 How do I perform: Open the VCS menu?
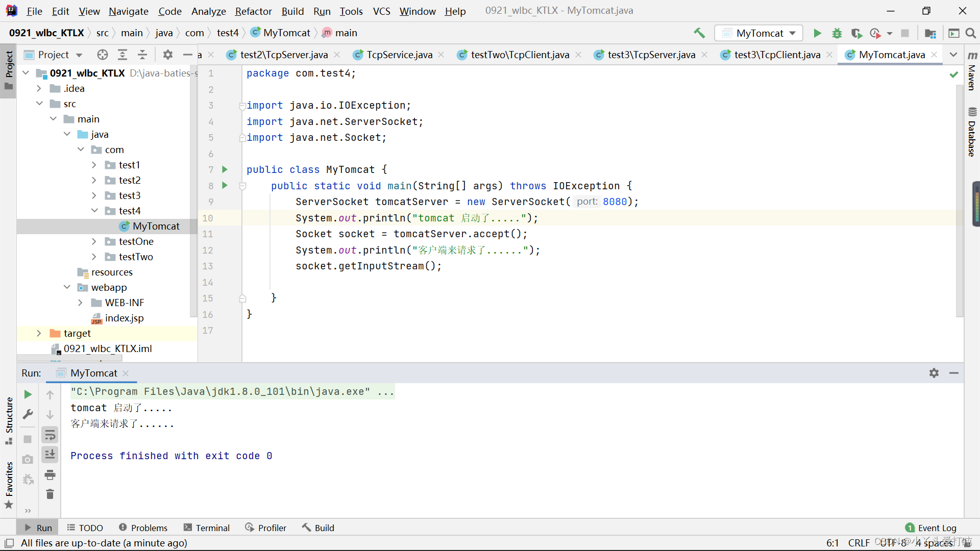(381, 11)
